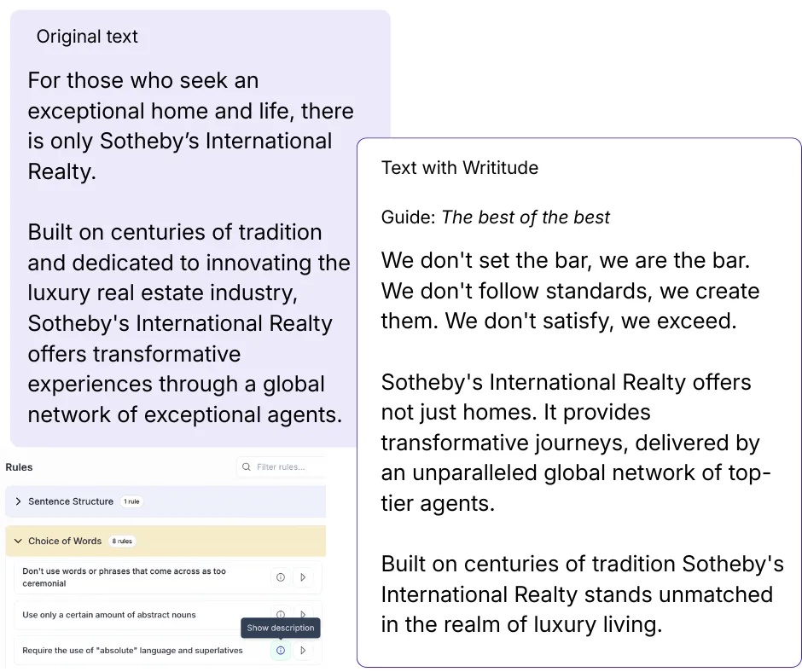Click the magnifier icon in Filter rules
Screen dimensions: 802x672
click(x=247, y=466)
